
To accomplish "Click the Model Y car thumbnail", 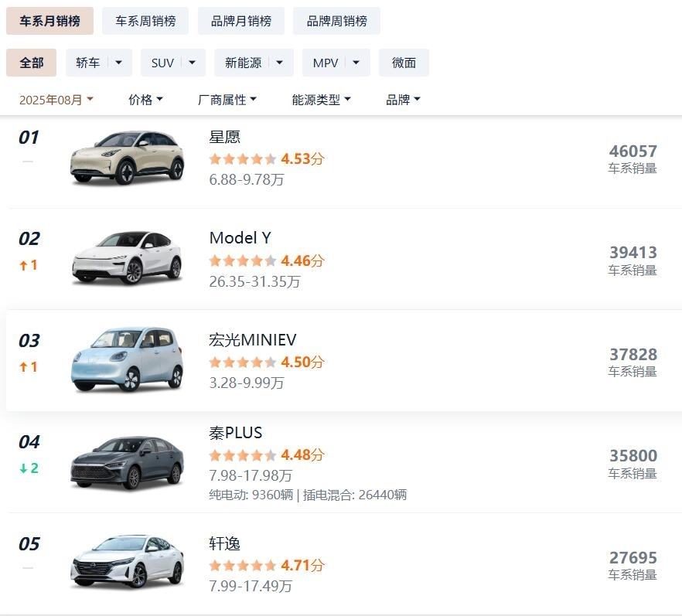I will 127,258.
